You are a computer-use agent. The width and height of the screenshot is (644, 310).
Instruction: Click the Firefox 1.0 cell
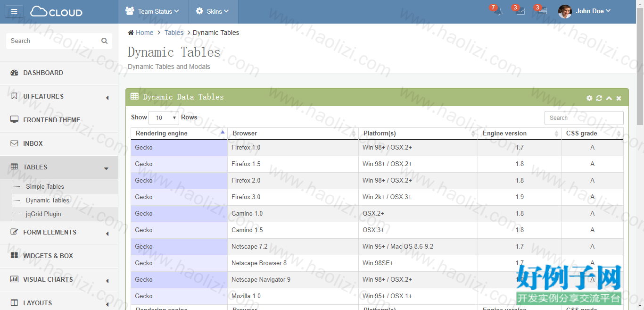pos(293,148)
